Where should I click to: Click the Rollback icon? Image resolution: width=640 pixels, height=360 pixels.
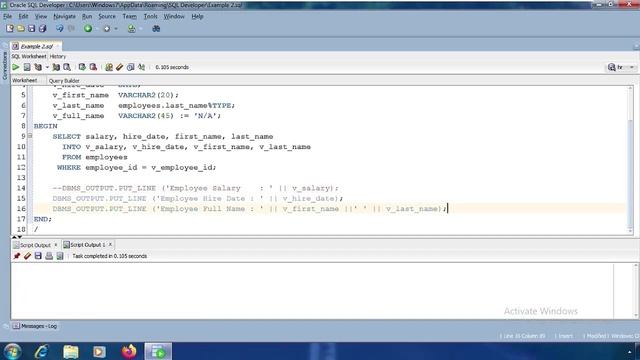tap(93, 67)
